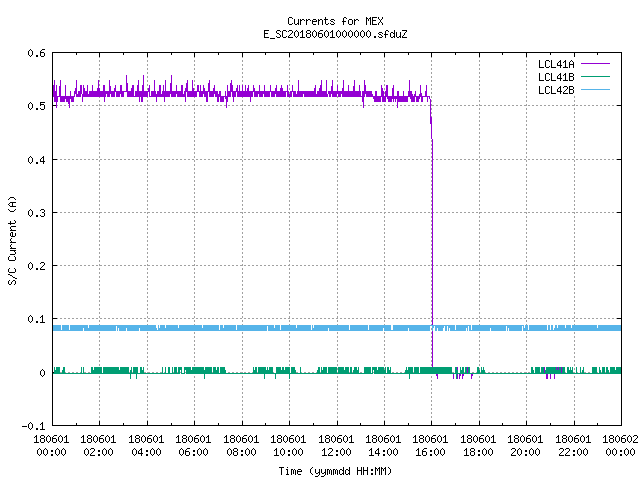The height and width of the screenshot is (480, 640).
Task: Click the x-axis tick 180601 08:00
Action: coord(241,446)
